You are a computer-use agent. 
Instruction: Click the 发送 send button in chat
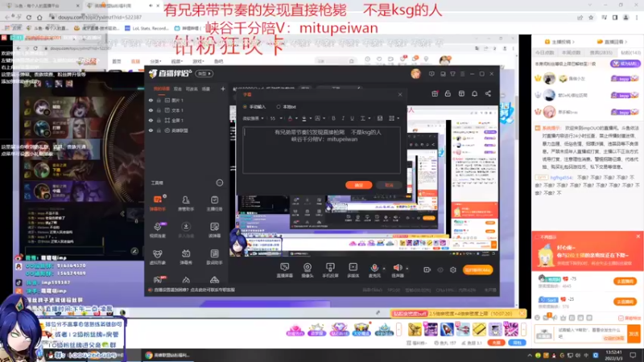coord(634,334)
